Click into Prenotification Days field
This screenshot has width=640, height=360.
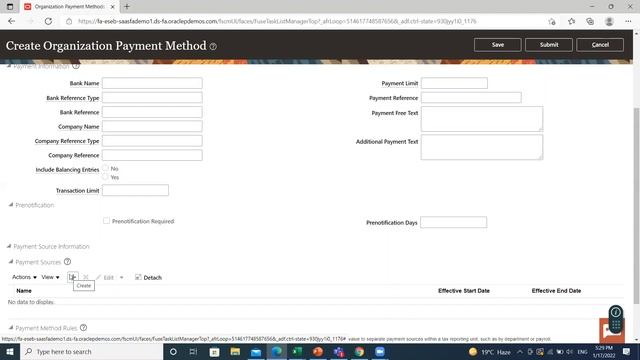(x=453, y=222)
